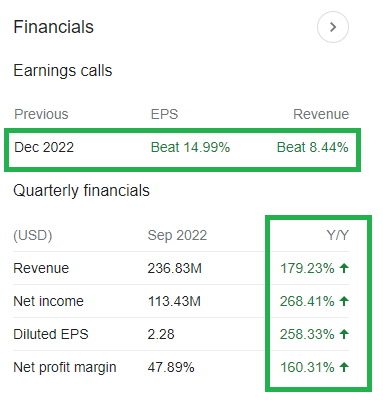Screen dimensions: 383x400
Task: Open Financials with the chevron arrow button
Action: 333,27
